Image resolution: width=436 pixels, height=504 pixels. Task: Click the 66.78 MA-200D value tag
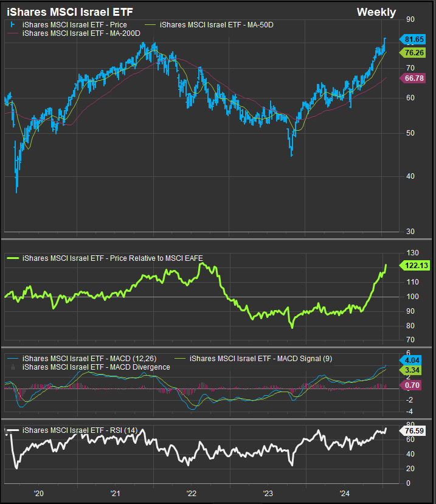click(x=412, y=78)
